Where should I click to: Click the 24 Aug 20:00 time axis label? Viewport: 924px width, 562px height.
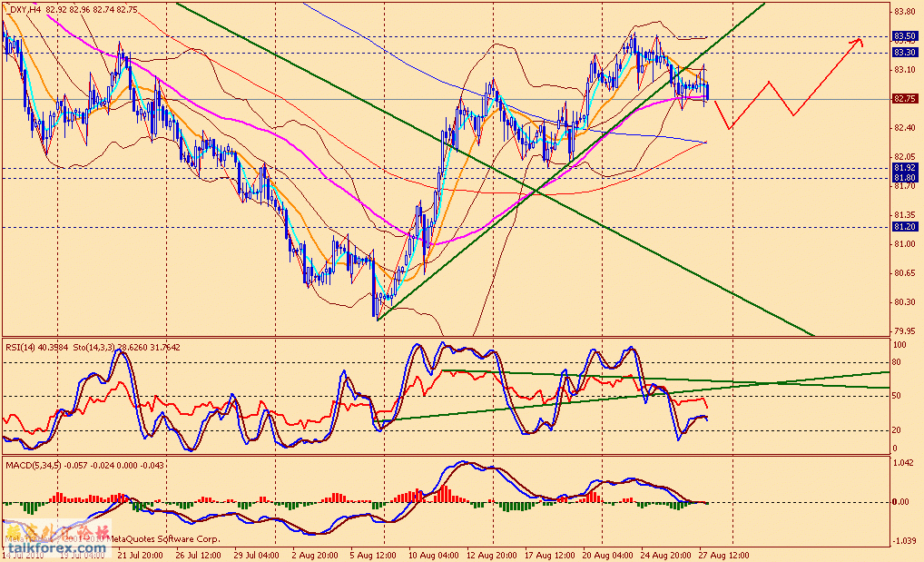click(x=666, y=556)
